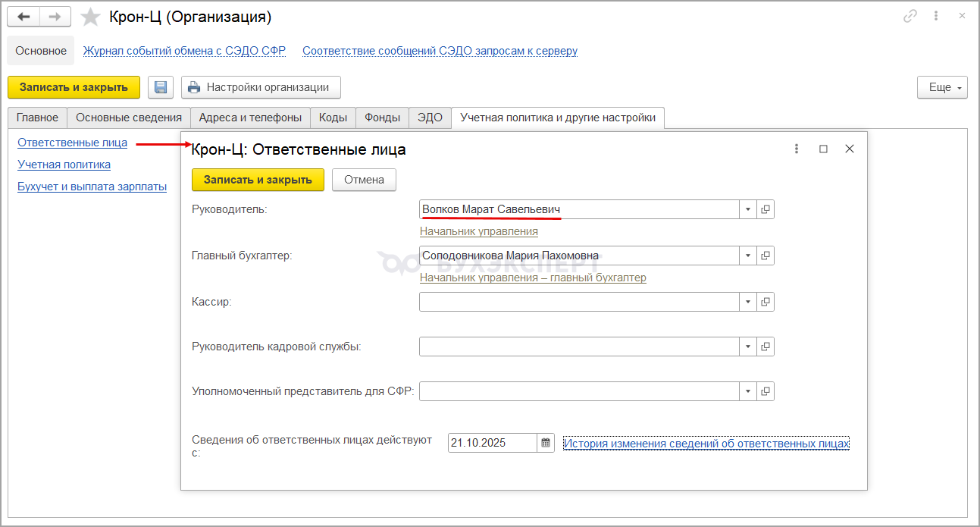Open Кассир selection form icon
The height and width of the screenshot is (527, 980).
766,302
